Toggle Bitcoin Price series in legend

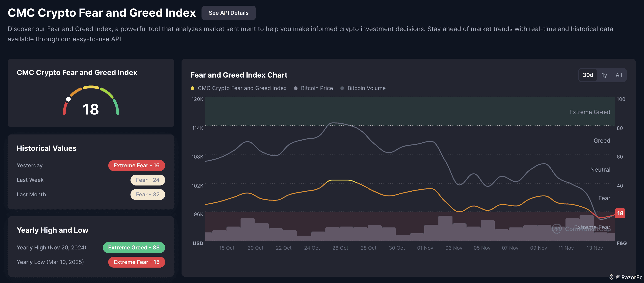[317, 88]
